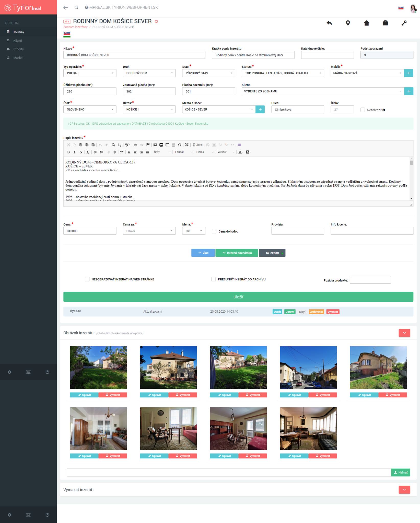Open the home icon in header
The image size is (420, 523).
(x=366, y=23)
